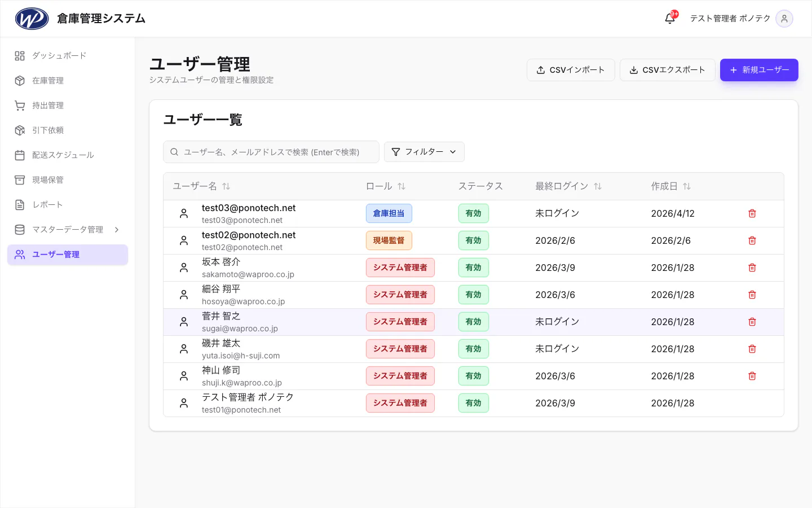Click 作成日 2026/2/6 for test02@ponotech.net
This screenshot has height=508, width=812.
671,240
